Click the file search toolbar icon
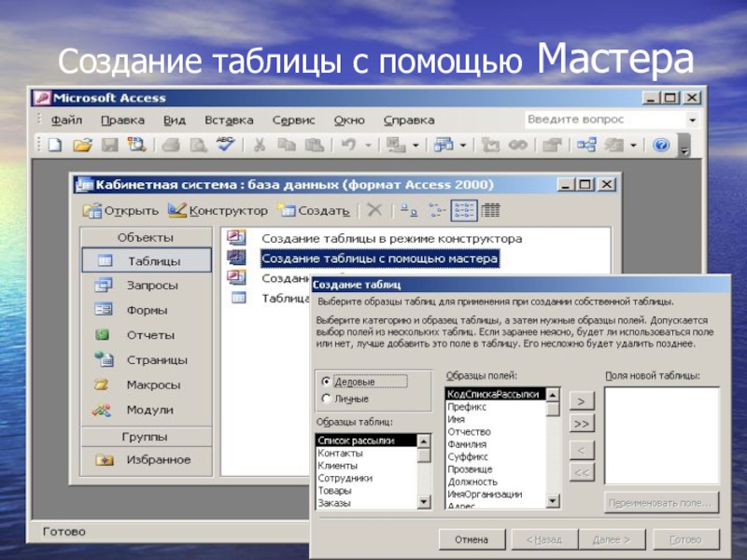 click(x=136, y=145)
